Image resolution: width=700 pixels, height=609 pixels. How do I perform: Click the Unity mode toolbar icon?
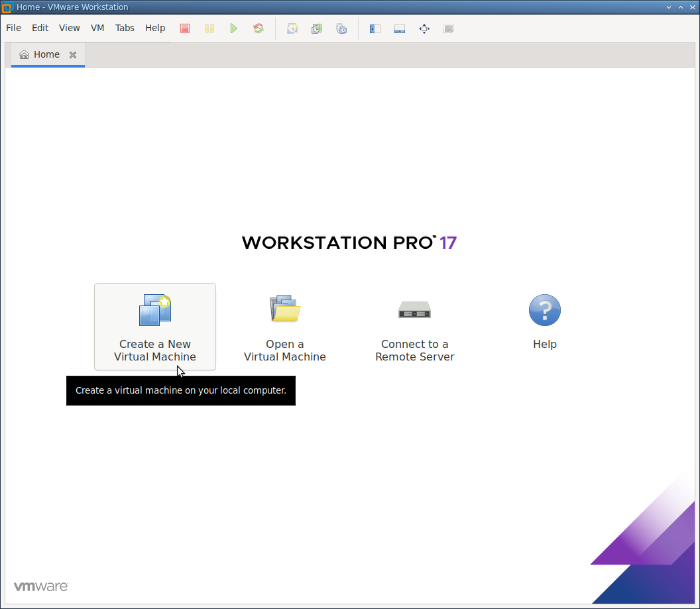449,28
